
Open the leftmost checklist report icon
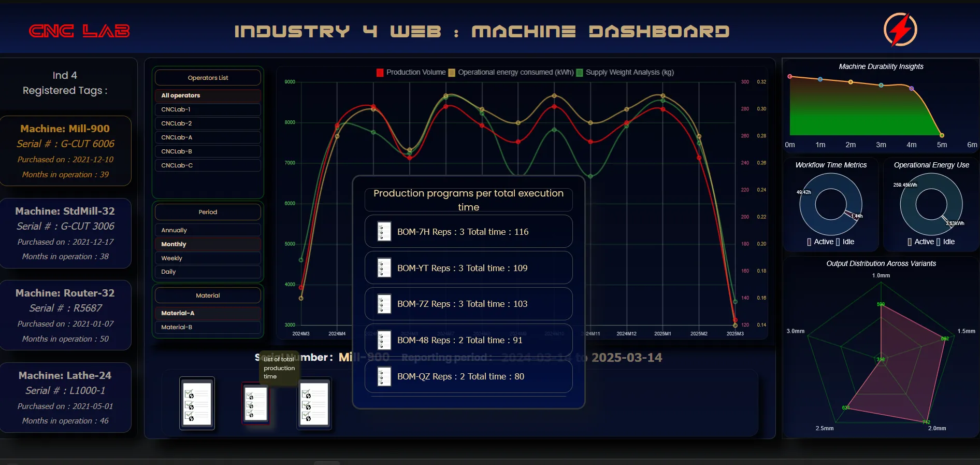click(x=197, y=403)
